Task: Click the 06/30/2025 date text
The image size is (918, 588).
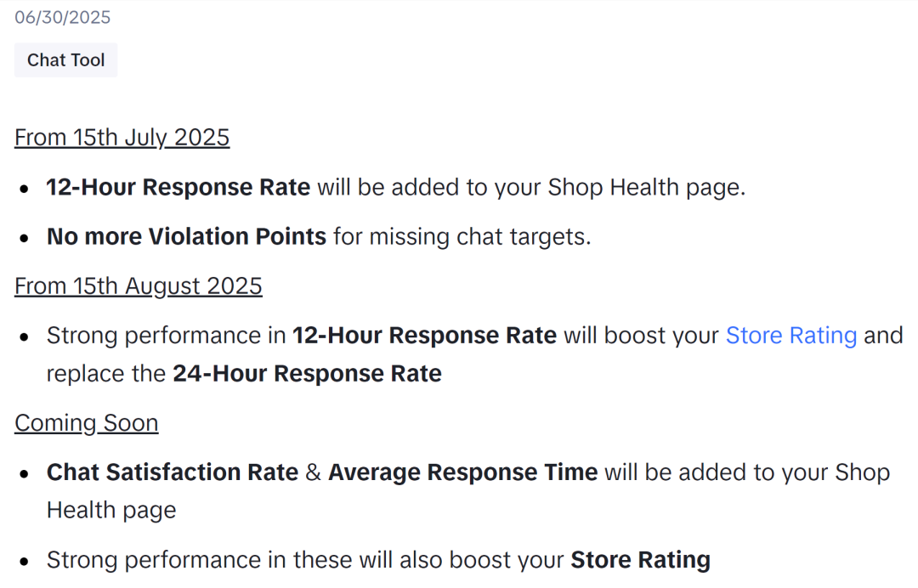Action: (63, 17)
